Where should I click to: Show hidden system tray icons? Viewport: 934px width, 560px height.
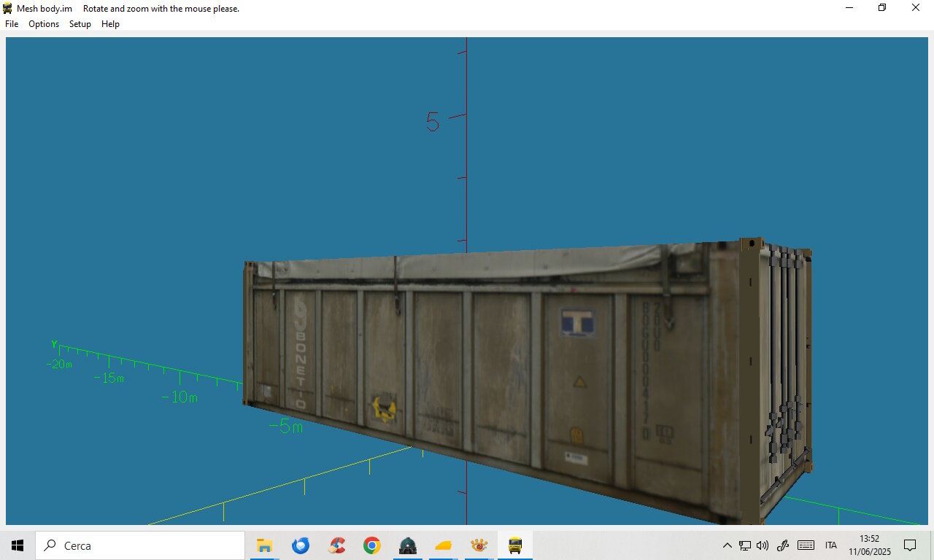click(x=727, y=545)
